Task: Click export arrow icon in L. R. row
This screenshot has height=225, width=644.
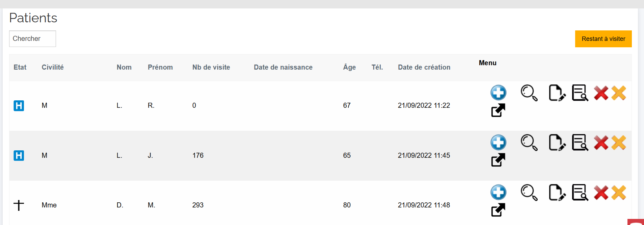Action: point(498,110)
